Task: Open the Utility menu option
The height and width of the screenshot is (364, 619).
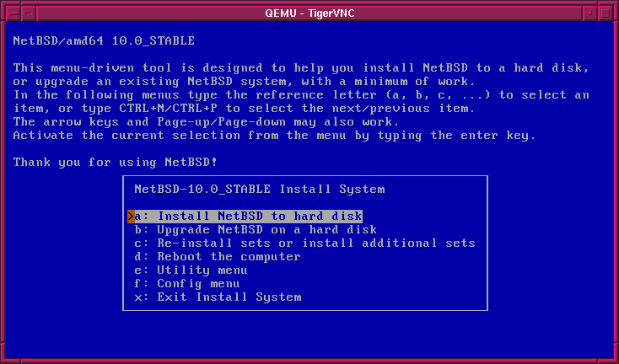Action: pyautogui.click(x=190, y=270)
